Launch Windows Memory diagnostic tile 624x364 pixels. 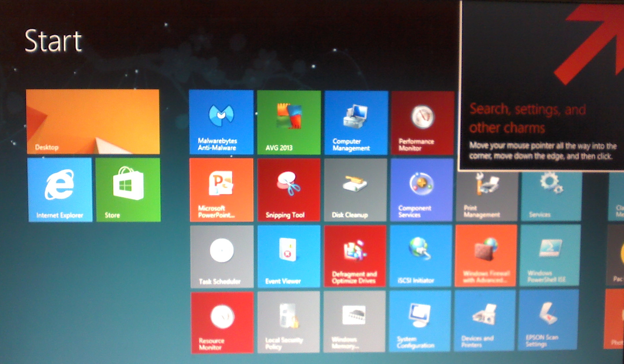point(354,321)
